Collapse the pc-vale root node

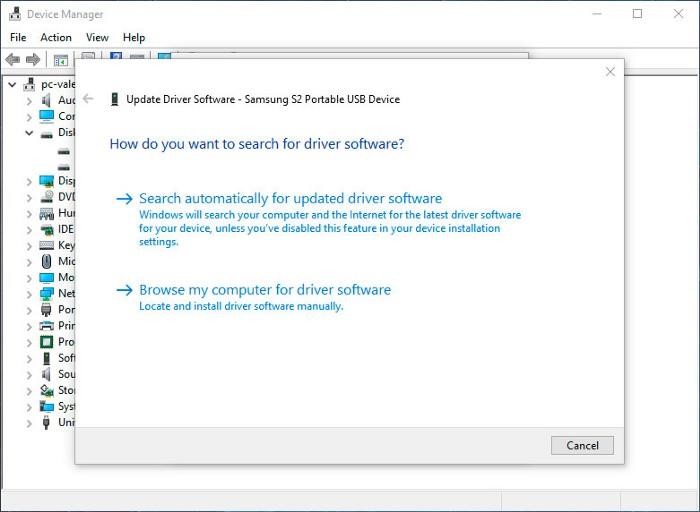(x=12, y=84)
